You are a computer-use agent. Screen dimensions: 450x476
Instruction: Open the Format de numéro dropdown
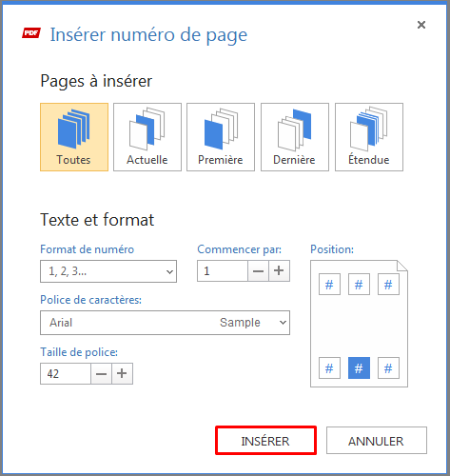pos(108,271)
